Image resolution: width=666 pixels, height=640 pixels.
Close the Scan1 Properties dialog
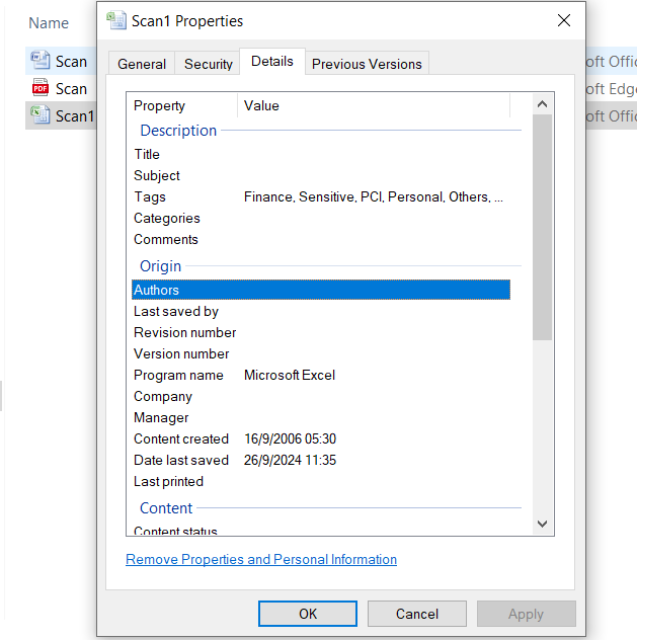pyautogui.click(x=564, y=20)
